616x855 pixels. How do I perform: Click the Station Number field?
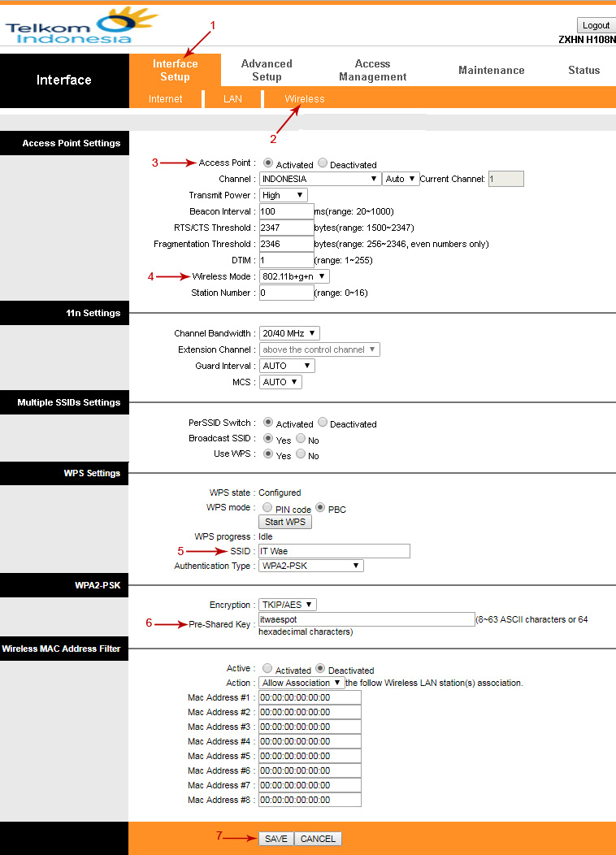click(x=287, y=293)
